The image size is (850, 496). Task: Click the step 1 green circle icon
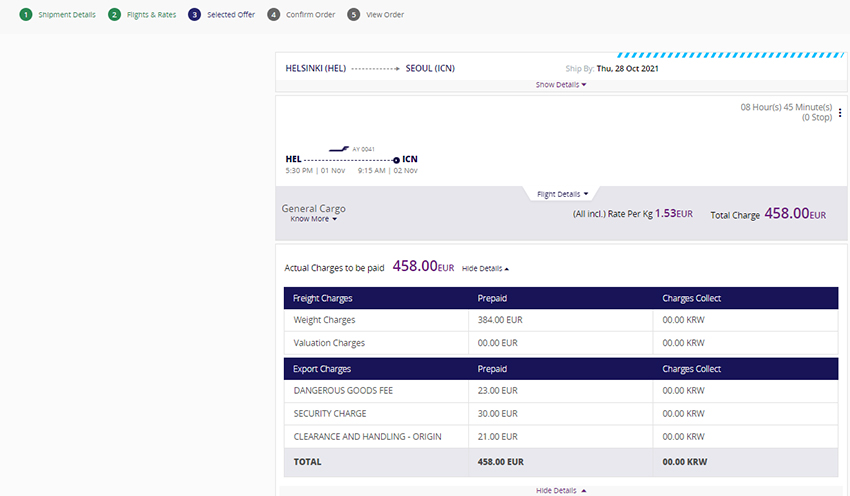tap(26, 15)
